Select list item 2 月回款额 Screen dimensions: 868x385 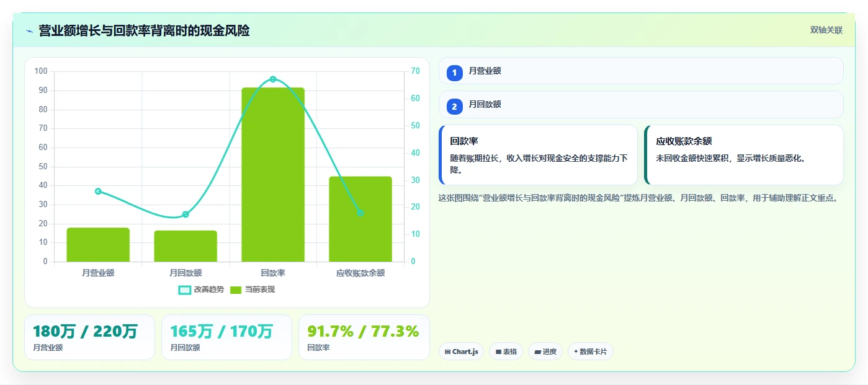641,104
